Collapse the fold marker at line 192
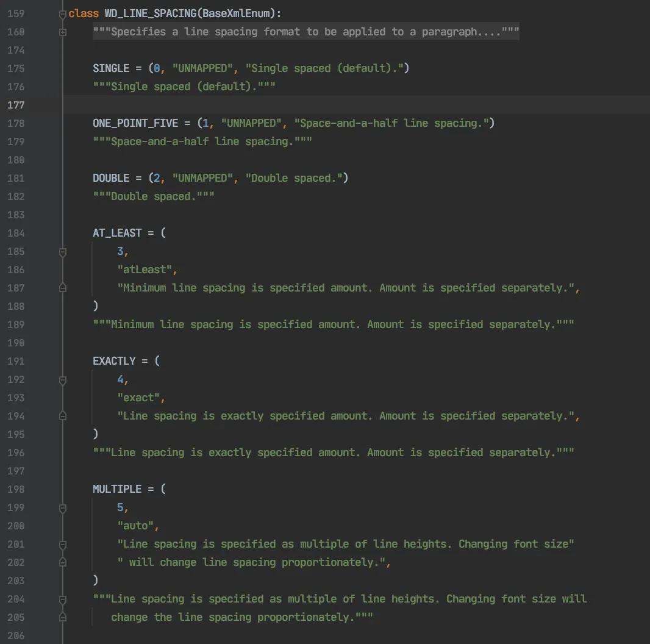Image resolution: width=650 pixels, height=644 pixels. (x=63, y=381)
